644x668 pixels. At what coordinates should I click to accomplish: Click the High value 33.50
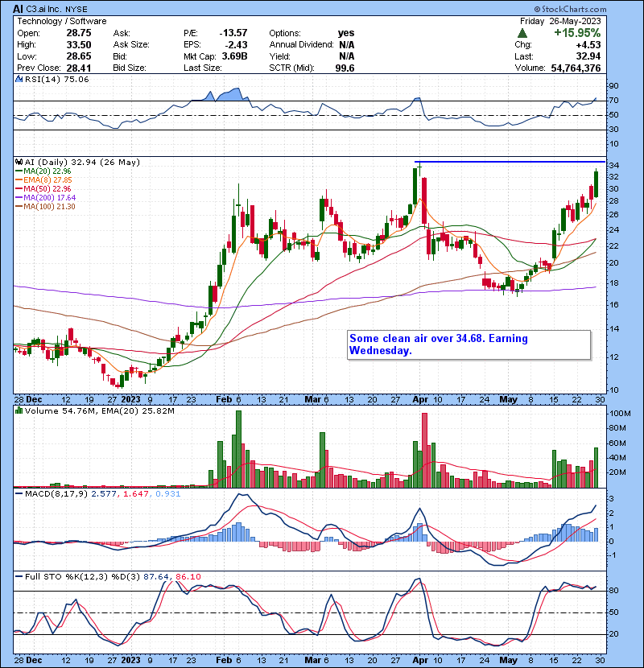79,45
